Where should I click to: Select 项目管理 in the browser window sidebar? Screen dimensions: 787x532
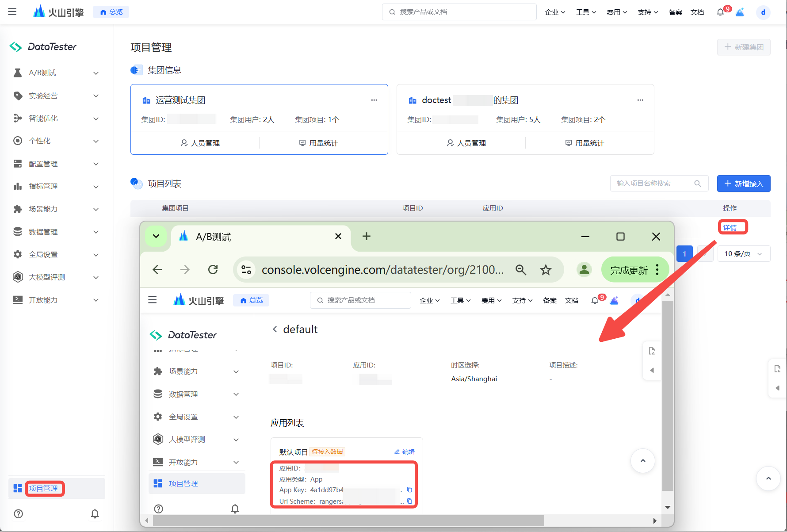coord(197,484)
